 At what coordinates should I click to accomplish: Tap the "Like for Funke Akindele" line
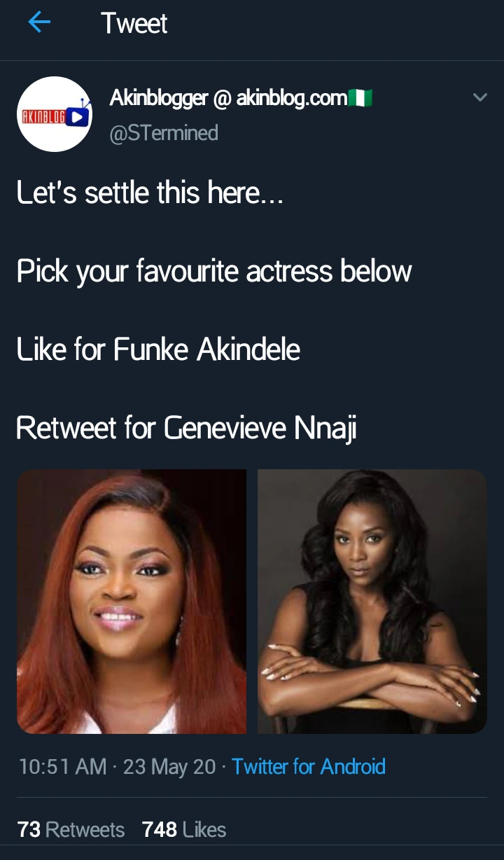[159, 349]
